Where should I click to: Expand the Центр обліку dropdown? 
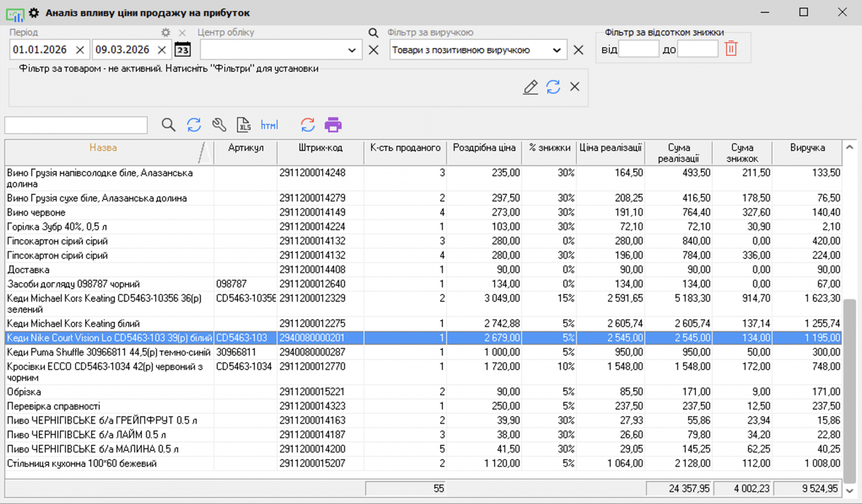click(352, 50)
